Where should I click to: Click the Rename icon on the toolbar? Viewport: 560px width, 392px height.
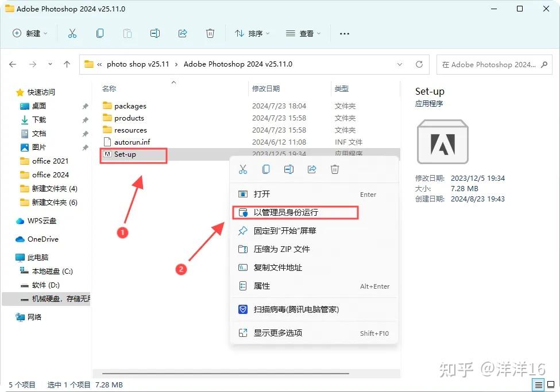(x=155, y=33)
